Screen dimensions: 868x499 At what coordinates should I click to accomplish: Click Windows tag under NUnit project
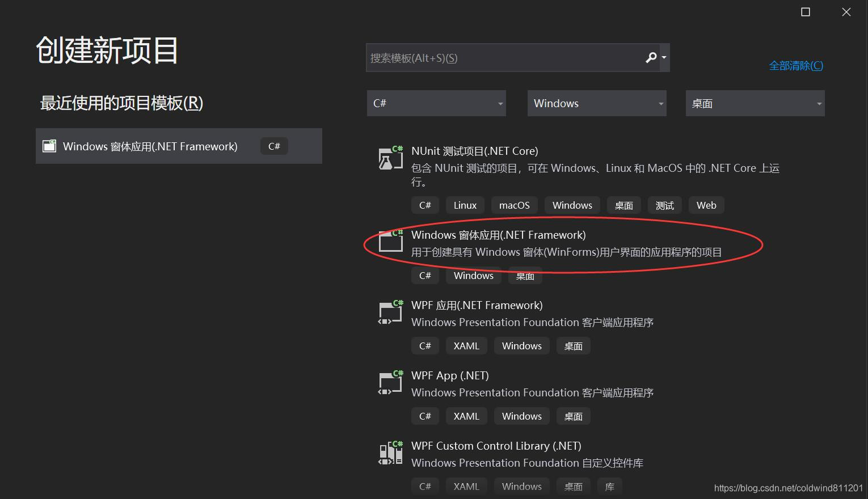[x=572, y=205]
